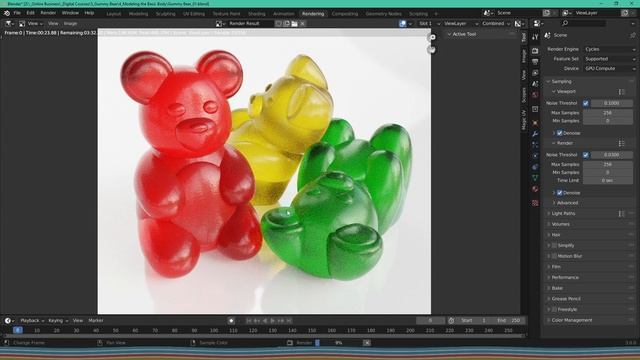
Task: Click the Render sampling presets icon
Action: [621, 143]
